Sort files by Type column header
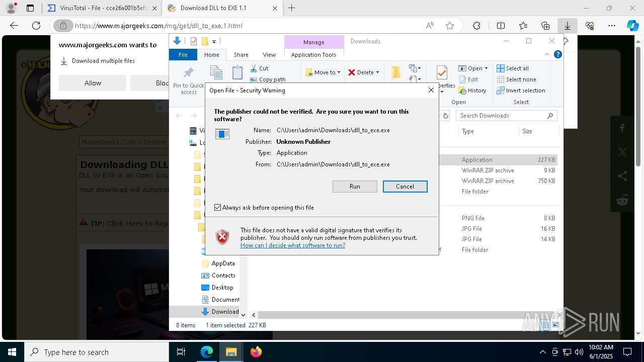The width and height of the screenshot is (644, 362). 468,131
